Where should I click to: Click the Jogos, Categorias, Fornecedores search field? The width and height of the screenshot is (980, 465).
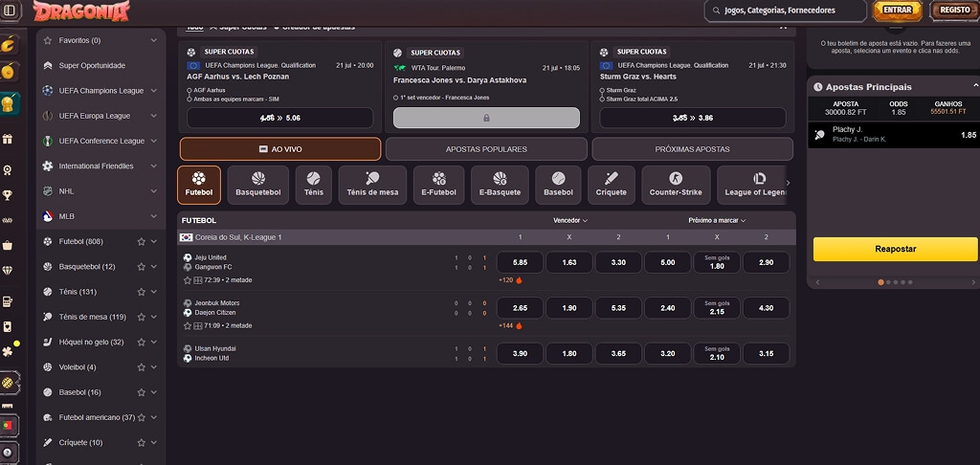click(x=785, y=11)
